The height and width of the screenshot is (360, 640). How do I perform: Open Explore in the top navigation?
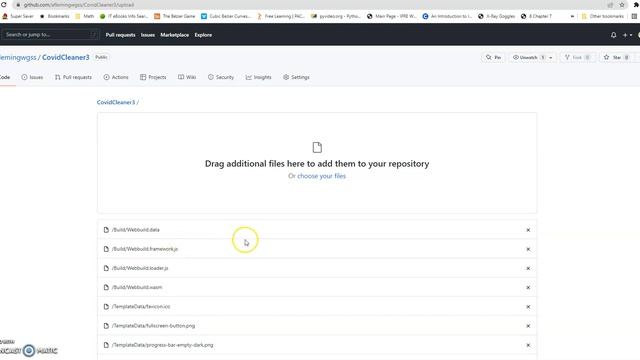(203, 35)
